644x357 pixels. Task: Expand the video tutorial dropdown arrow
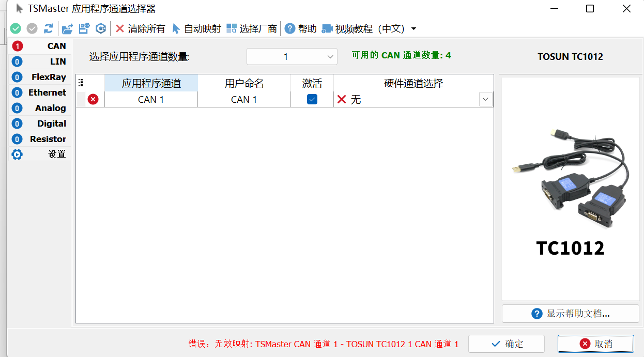(413, 29)
